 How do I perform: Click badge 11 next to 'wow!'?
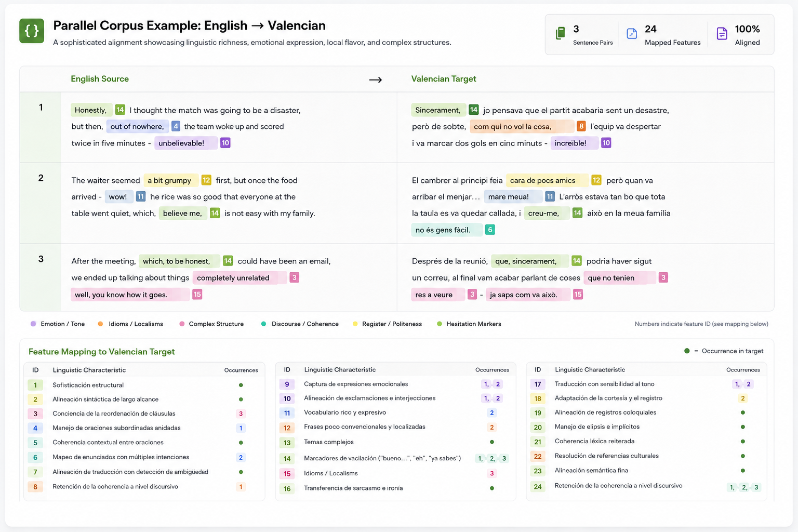141,196
